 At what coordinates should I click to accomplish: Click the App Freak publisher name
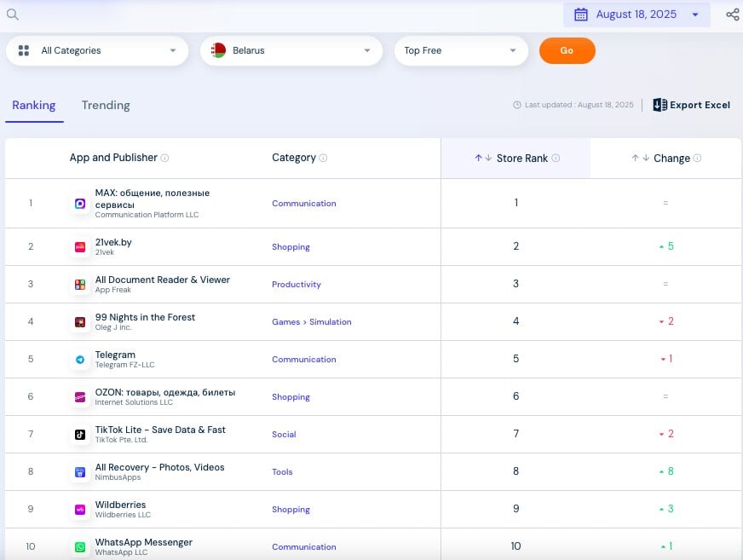pyautogui.click(x=112, y=290)
